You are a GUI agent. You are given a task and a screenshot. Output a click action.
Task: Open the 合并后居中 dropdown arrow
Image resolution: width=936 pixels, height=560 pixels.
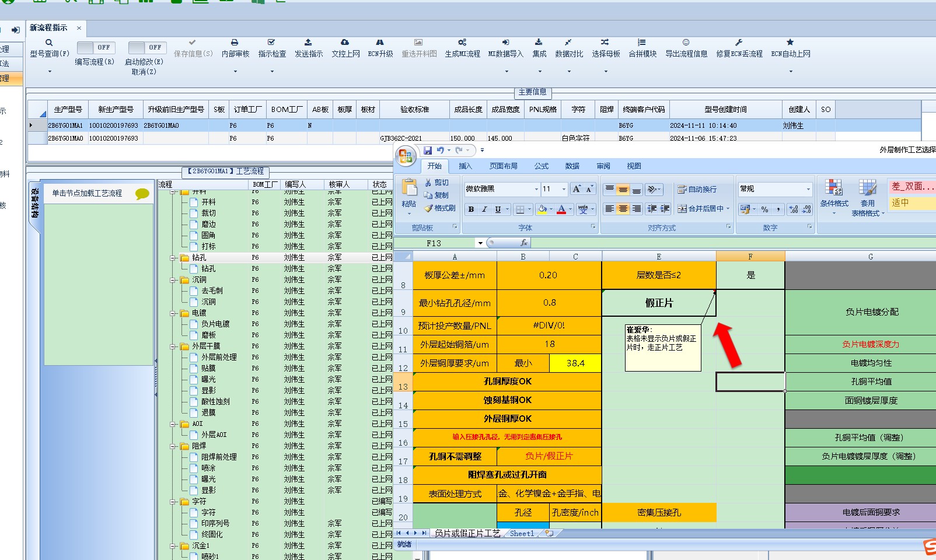pyautogui.click(x=728, y=209)
